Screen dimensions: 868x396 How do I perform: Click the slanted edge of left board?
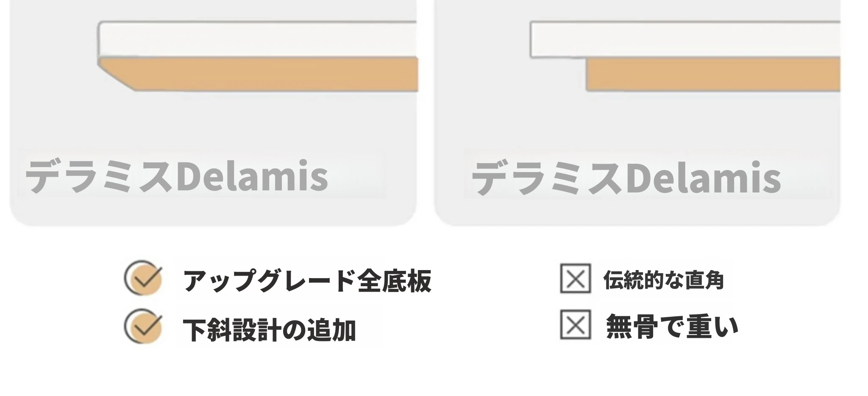pyautogui.click(x=117, y=77)
